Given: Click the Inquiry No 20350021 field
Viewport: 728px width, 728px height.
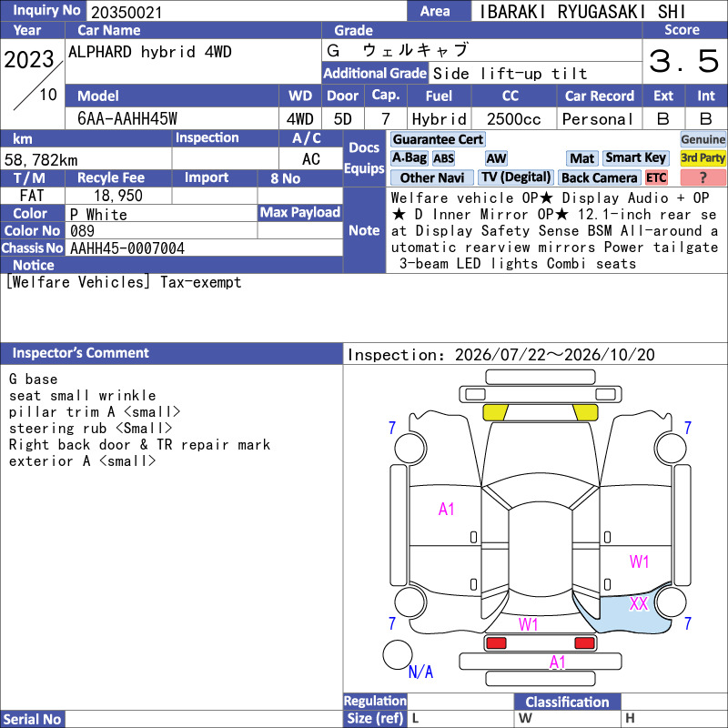Looking at the screenshot, I should click(x=246, y=11).
